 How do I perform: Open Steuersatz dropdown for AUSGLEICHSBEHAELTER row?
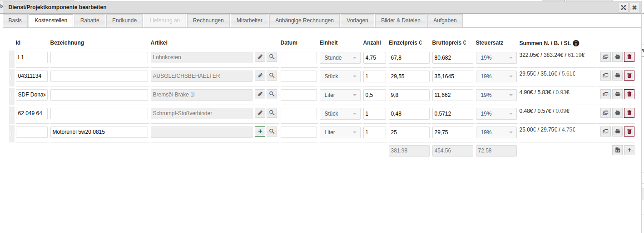pos(496,76)
